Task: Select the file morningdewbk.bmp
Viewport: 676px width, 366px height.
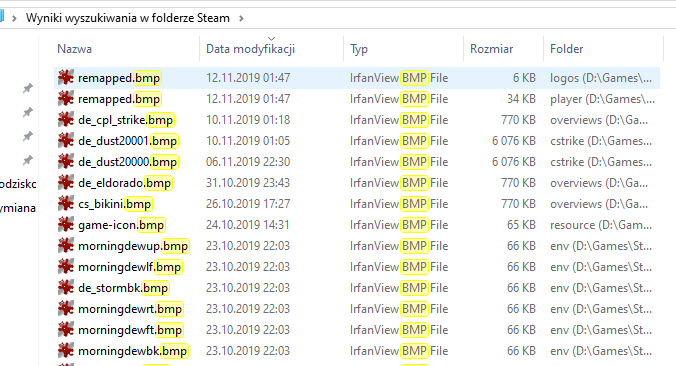Action: tap(133, 351)
